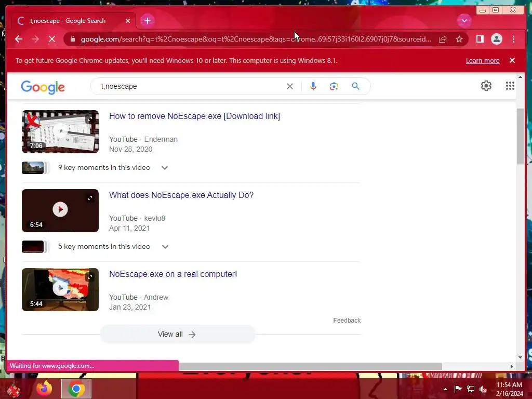The width and height of the screenshot is (532, 399).
Task: Go back using the browser back arrow
Action: (x=19, y=39)
